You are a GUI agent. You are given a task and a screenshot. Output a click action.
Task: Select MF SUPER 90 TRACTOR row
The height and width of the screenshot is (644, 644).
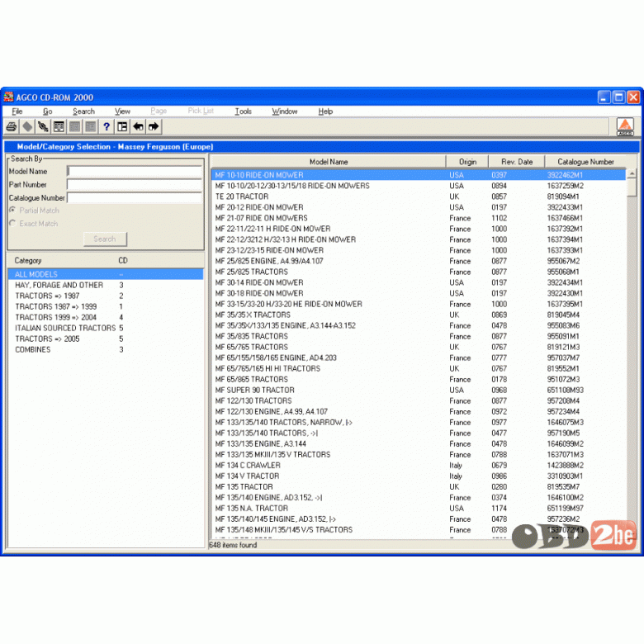click(418, 390)
